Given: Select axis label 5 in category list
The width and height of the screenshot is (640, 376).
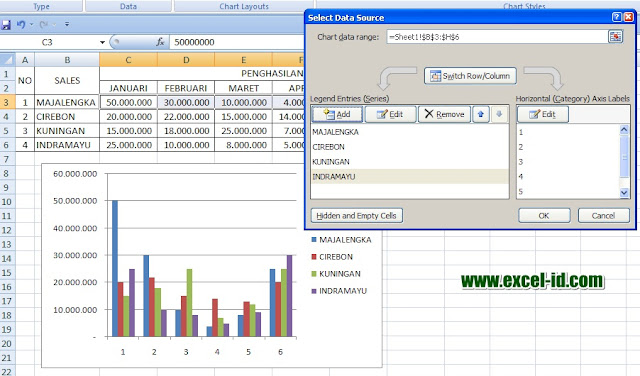Looking at the screenshot, I should pos(568,191).
